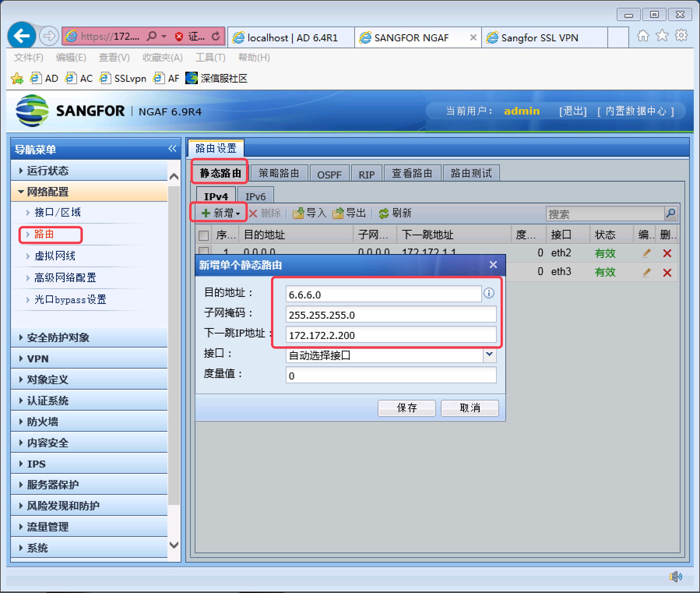The height and width of the screenshot is (593, 700).
Task: Click the 保存 save button
Action: click(x=406, y=408)
